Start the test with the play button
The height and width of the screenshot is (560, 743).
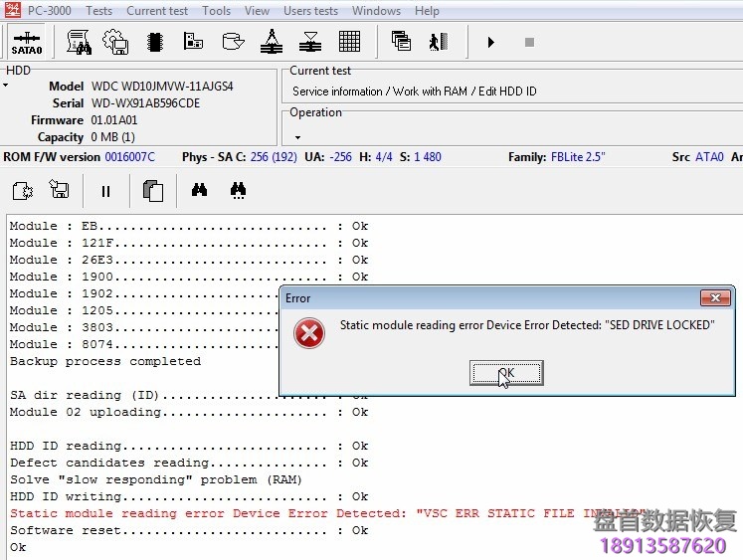[490, 43]
